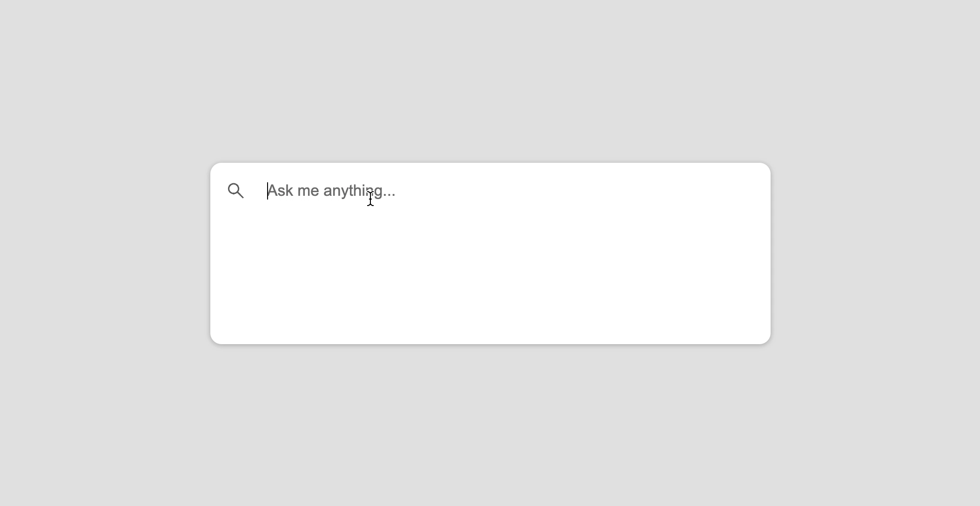Click the blank right side of search field
The image size is (980, 506).
point(575,191)
